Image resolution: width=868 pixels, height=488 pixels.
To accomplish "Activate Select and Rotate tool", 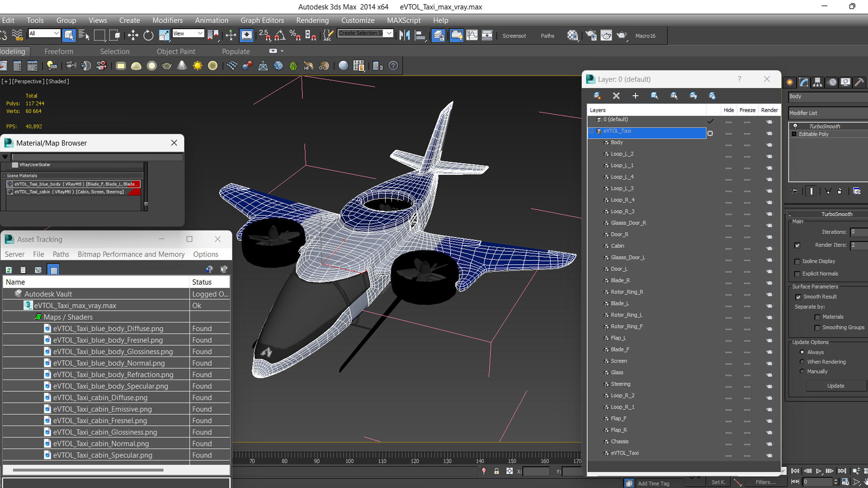I will 148,35.
